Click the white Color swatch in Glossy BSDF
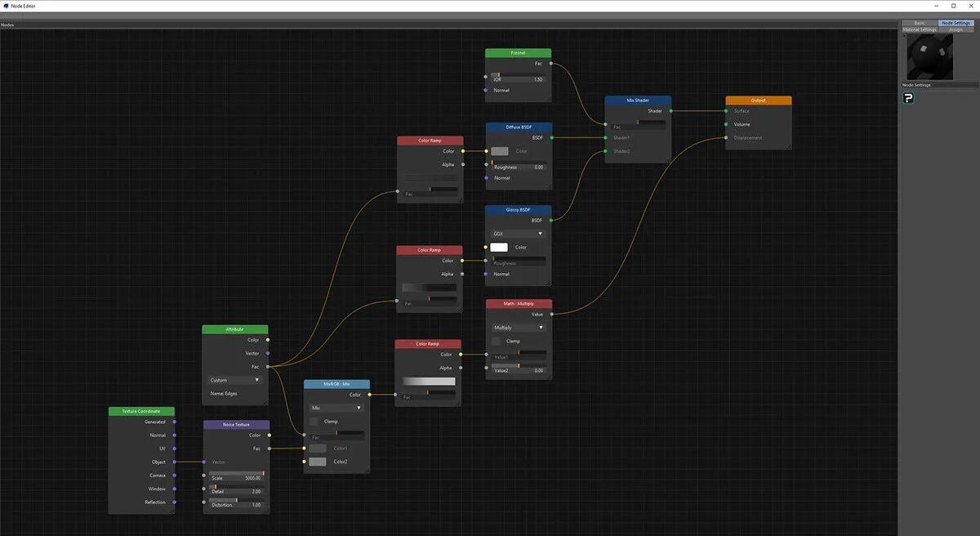This screenshot has height=536, width=980. pos(498,247)
